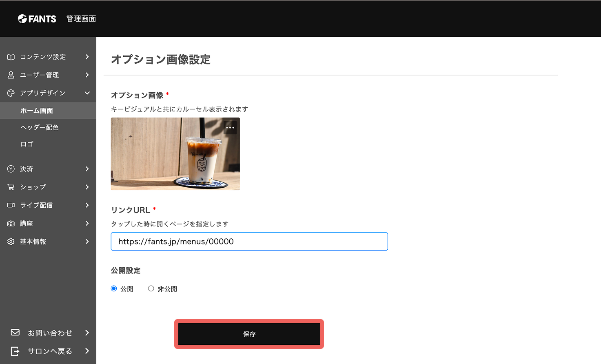Click 管理画面 header text
The width and height of the screenshot is (601, 364).
pos(81,19)
